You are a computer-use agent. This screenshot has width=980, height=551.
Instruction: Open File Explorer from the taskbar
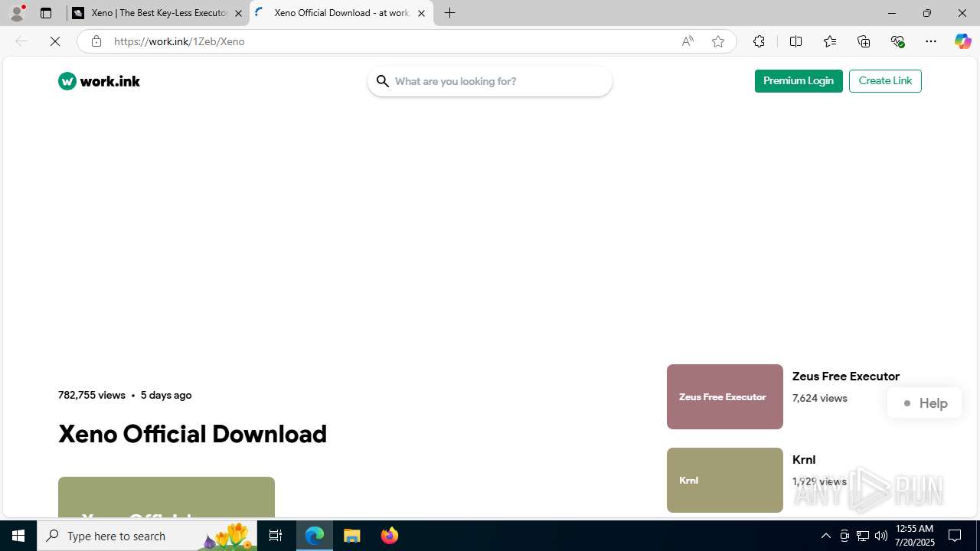pyautogui.click(x=352, y=536)
